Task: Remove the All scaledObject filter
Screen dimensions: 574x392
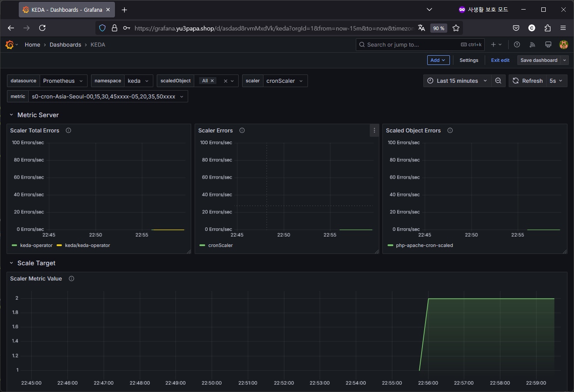Action: (x=213, y=81)
